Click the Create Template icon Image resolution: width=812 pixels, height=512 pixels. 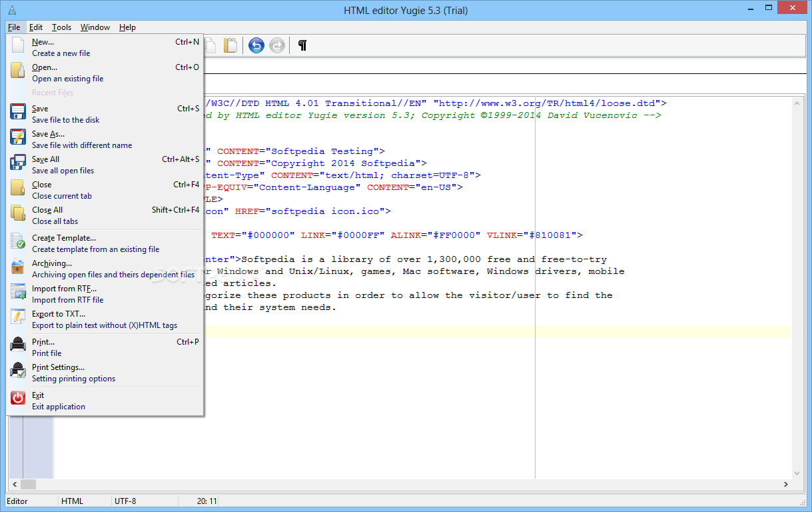click(x=17, y=241)
